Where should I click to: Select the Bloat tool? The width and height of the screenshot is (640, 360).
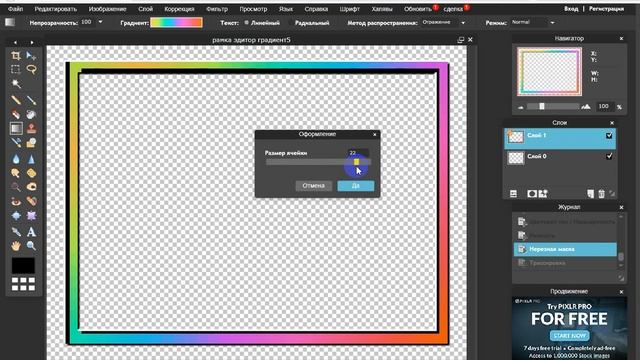click(16, 216)
